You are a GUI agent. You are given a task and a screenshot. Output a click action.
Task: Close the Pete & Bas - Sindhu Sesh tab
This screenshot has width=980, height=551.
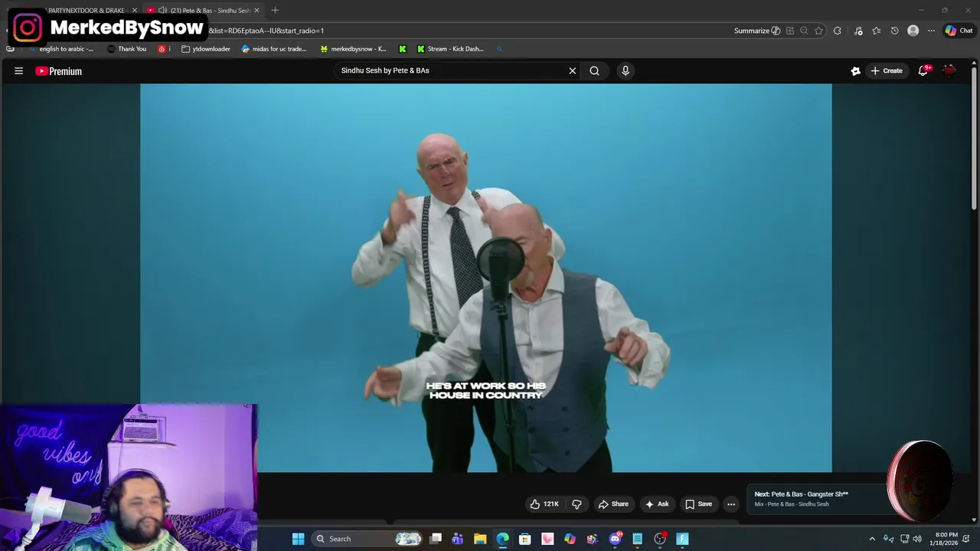256,10
